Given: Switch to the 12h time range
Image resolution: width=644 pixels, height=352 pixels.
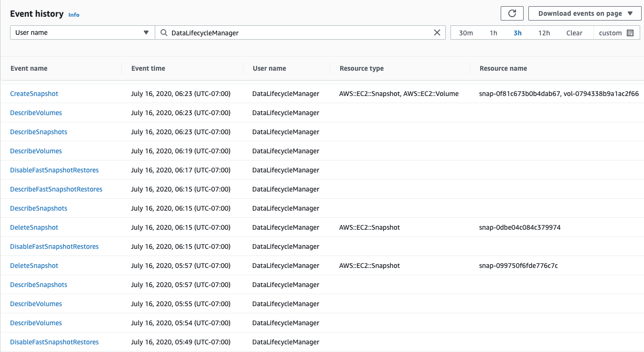Looking at the screenshot, I should [x=544, y=32].
